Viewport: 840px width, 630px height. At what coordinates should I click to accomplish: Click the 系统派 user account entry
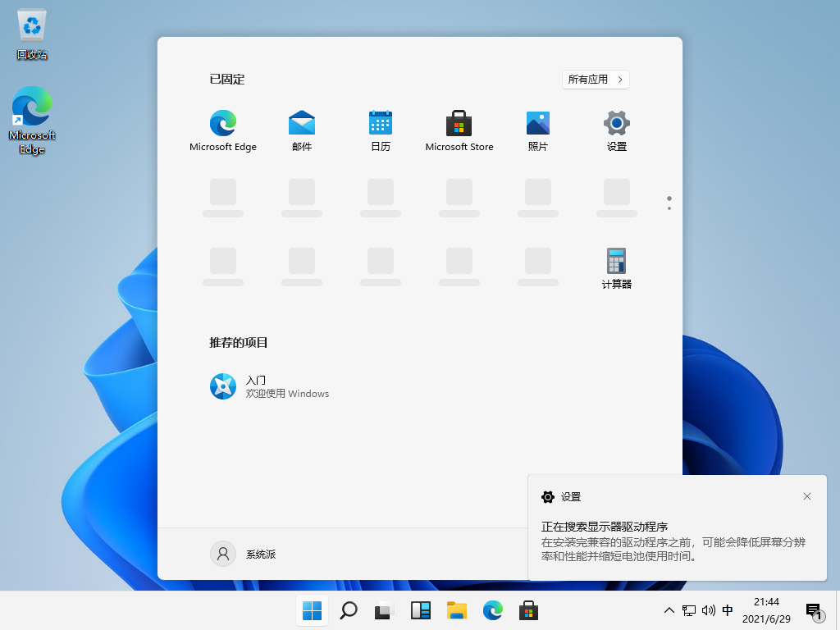tap(246, 553)
